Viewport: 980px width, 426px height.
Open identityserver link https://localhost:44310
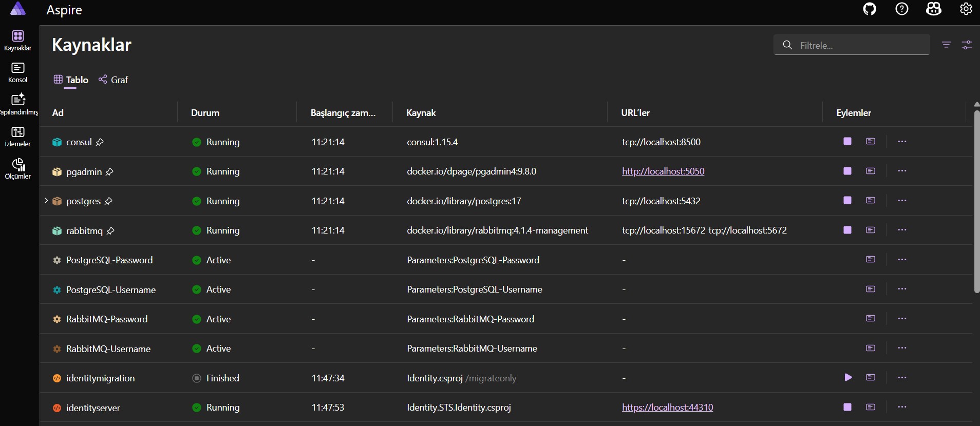(x=667, y=408)
